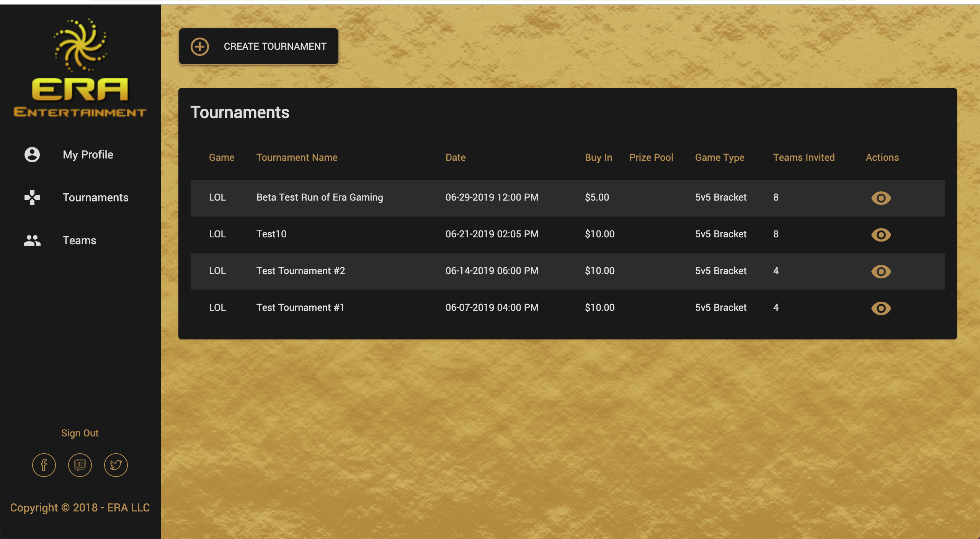
Task: Open the My Profile menu item
Action: tap(80, 155)
